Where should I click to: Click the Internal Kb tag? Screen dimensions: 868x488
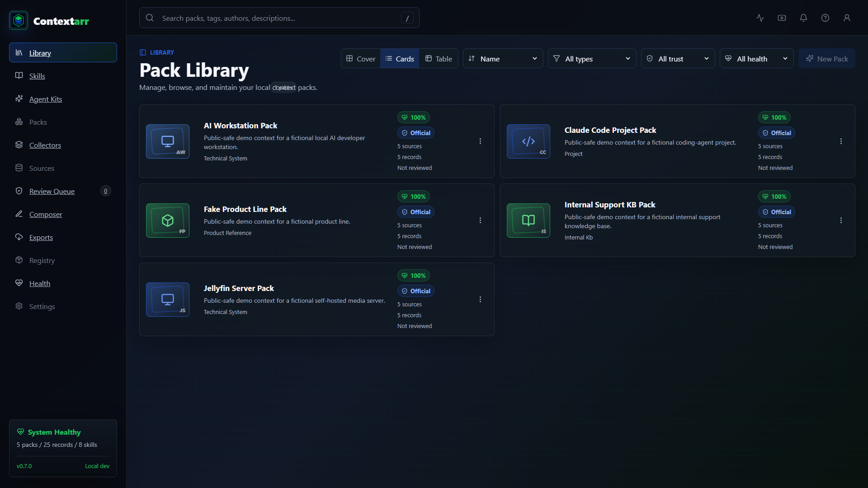coord(579,237)
